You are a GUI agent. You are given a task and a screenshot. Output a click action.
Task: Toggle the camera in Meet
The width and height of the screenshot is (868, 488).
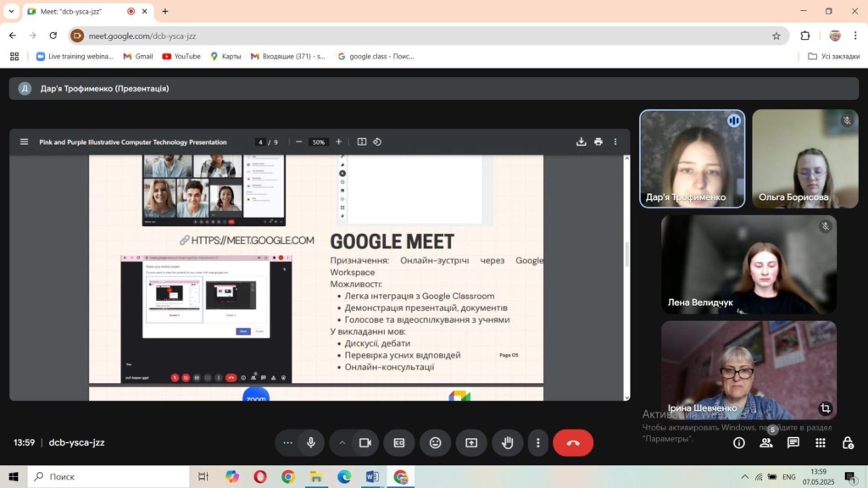click(365, 442)
